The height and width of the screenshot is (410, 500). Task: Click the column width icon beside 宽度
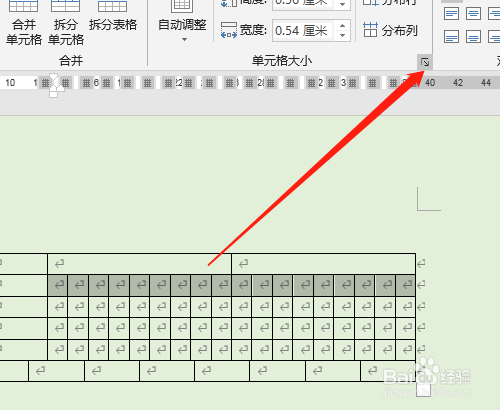(x=229, y=30)
